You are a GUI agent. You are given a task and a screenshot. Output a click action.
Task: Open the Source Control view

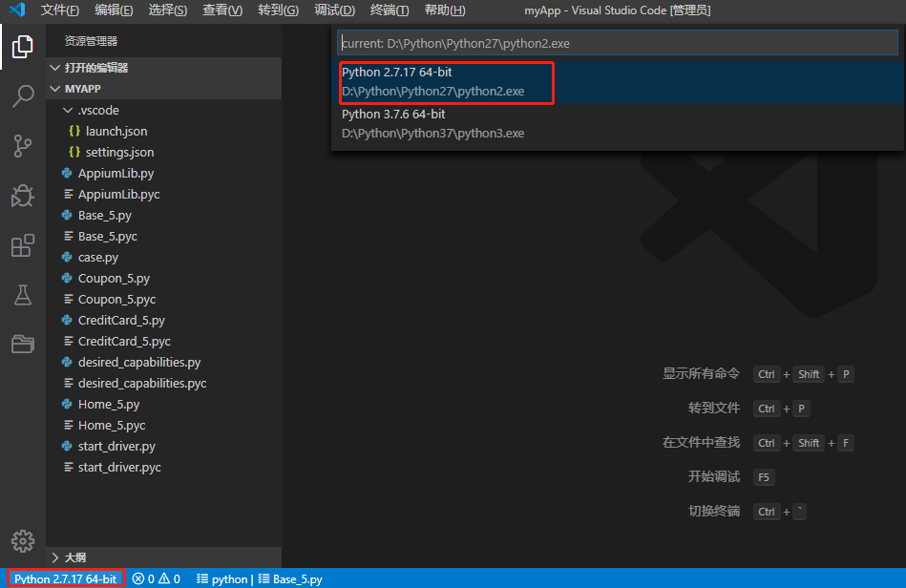(23, 145)
